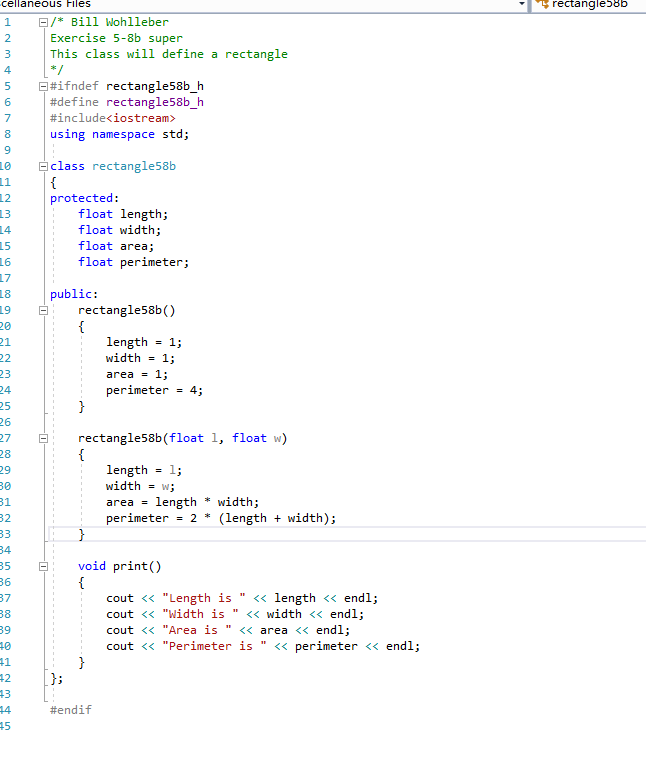
Task: Click "perimeter = 4;" statement
Action: coord(154,390)
